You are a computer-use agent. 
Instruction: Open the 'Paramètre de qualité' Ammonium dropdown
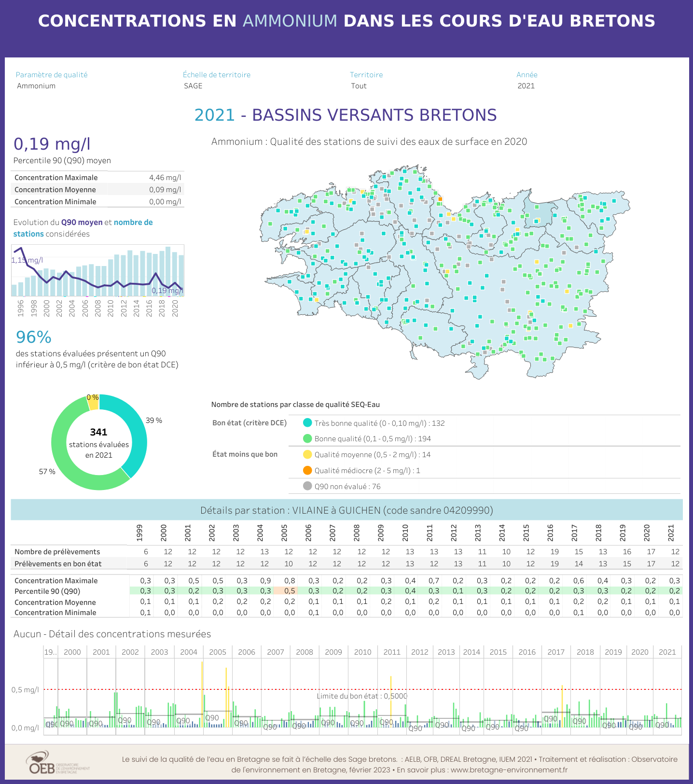pos(36,86)
